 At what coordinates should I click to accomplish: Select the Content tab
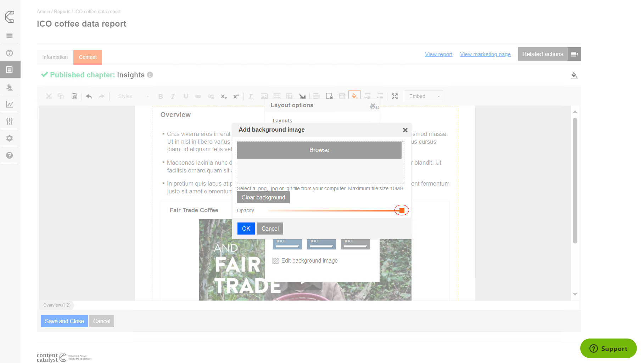88,57
